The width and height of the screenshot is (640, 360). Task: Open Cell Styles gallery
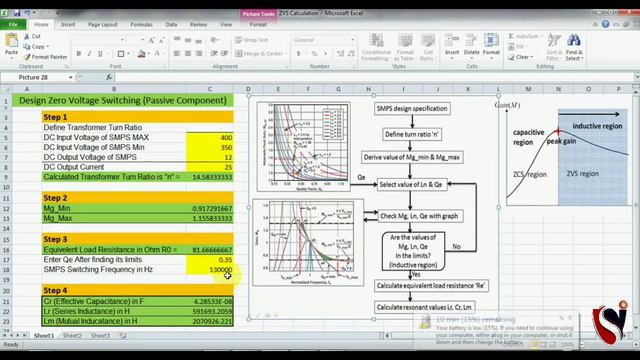pos(427,47)
